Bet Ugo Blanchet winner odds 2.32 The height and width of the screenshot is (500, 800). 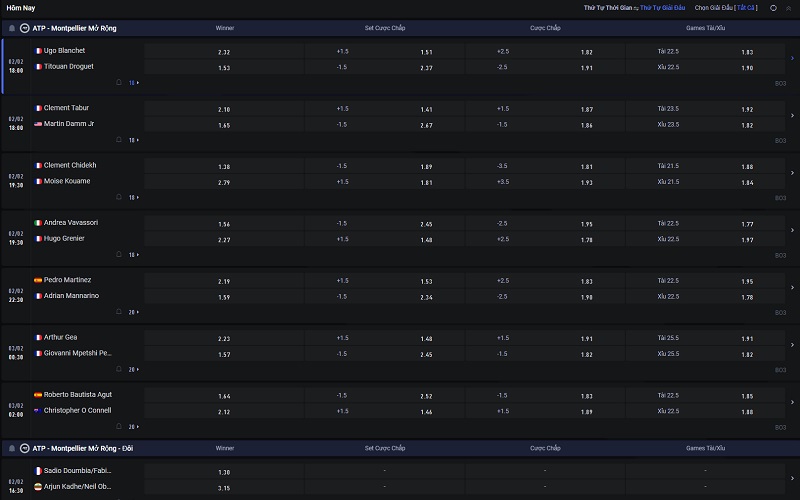click(x=224, y=52)
